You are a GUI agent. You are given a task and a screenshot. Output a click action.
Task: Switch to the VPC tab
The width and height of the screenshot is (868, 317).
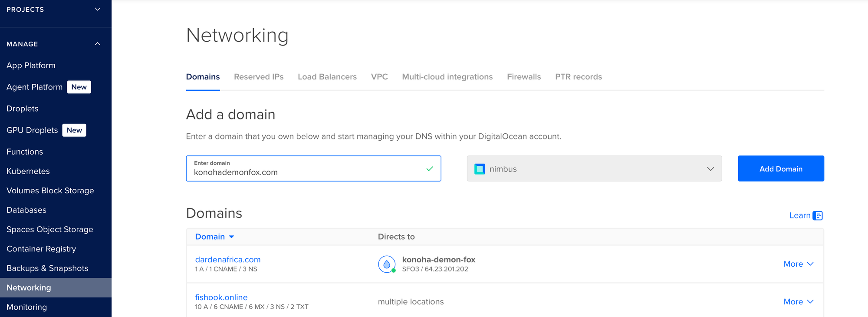pyautogui.click(x=379, y=77)
